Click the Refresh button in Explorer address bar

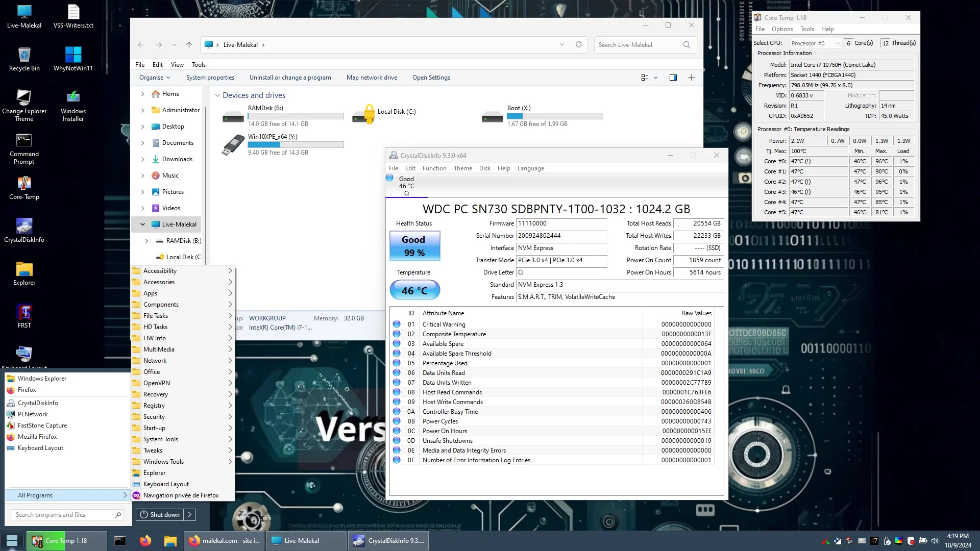[x=579, y=45]
